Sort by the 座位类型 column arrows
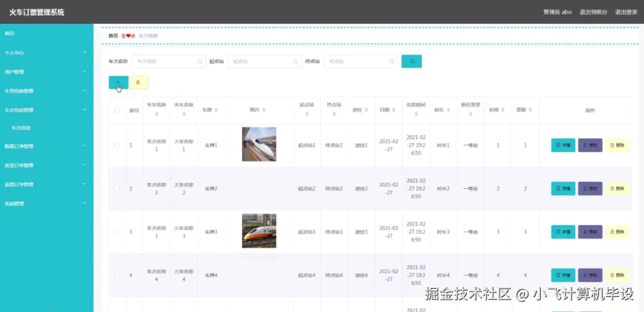The width and height of the screenshot is (644, 312). (x=471, y=115)
